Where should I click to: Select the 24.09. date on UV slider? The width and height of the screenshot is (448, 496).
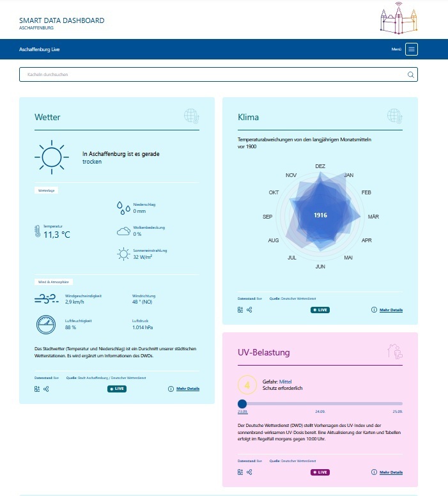coord(320,412)
